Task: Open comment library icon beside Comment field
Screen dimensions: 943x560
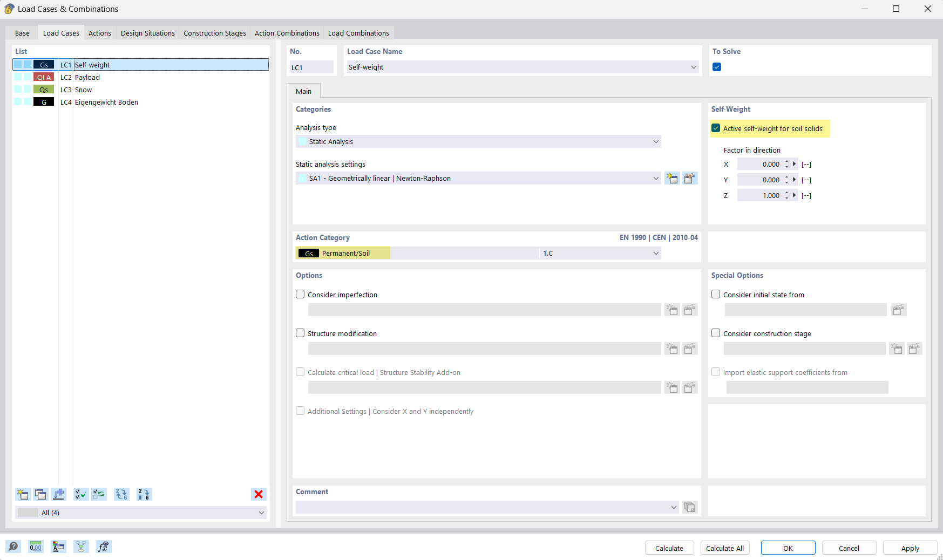Action: pyautogui.click(x=690, y=507)
